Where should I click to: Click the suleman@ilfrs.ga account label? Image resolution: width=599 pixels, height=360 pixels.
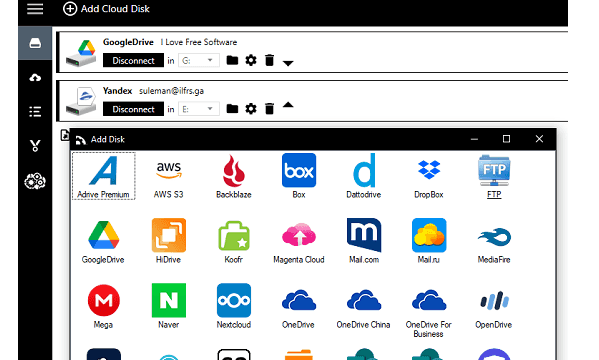click(x=171, y=91)
